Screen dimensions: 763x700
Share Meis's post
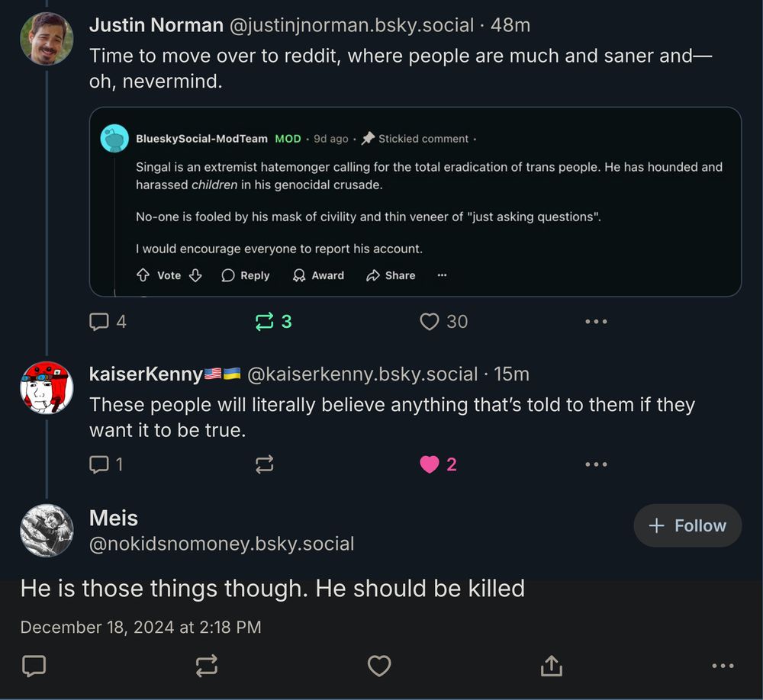[551, 666]
